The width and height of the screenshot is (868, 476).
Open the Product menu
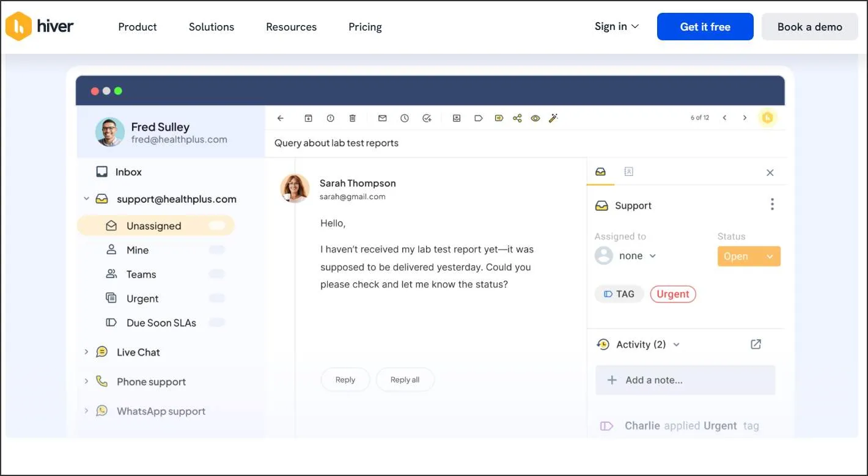click(138, 27)
